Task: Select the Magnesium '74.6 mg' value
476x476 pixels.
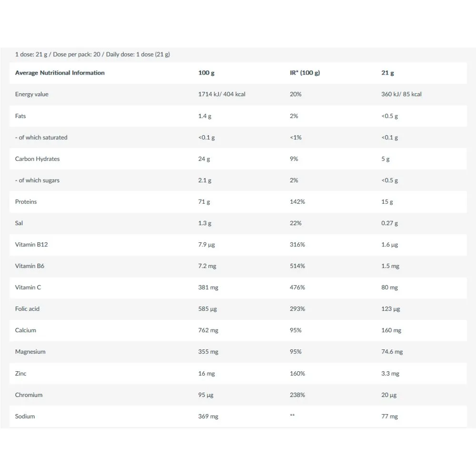Action: 392,352
